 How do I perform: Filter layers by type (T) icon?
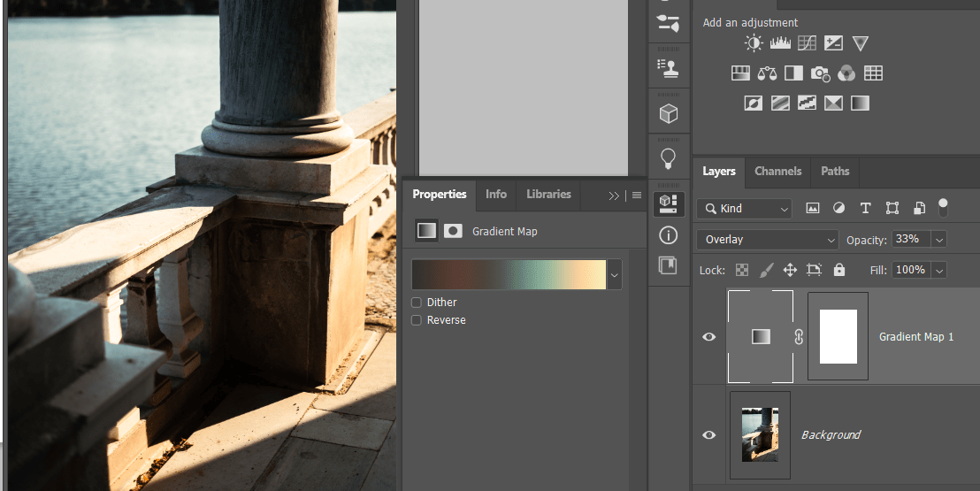point(865,208)
